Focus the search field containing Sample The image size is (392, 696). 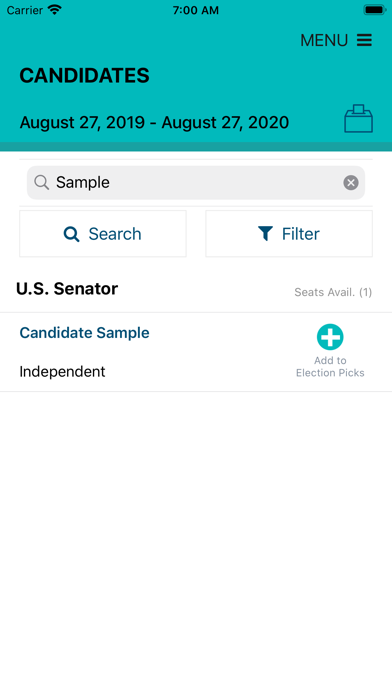tap(196, 182)
